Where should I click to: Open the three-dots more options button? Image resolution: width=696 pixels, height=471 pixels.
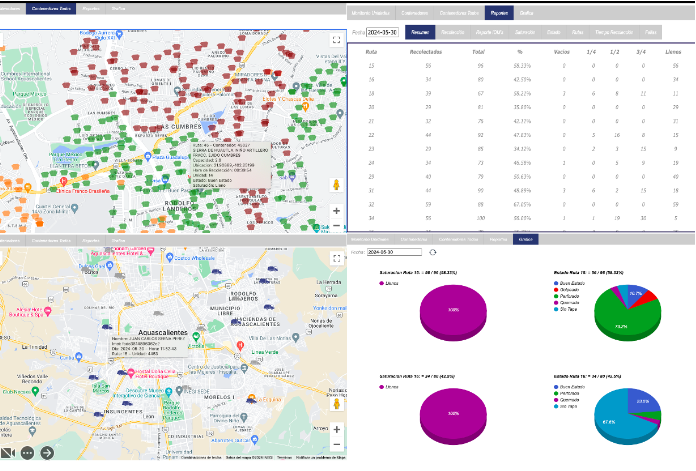point(28,453)
